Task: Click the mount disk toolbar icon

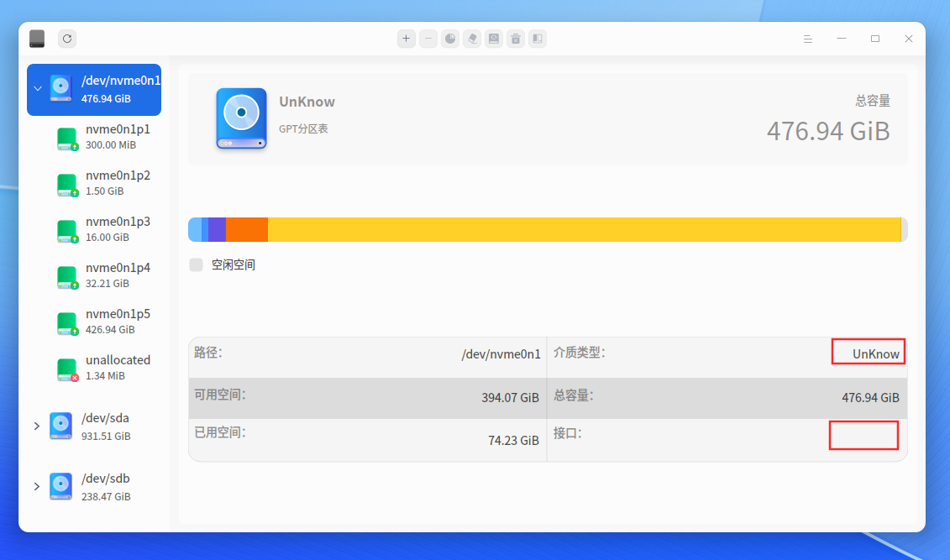Action: (494, 39)
